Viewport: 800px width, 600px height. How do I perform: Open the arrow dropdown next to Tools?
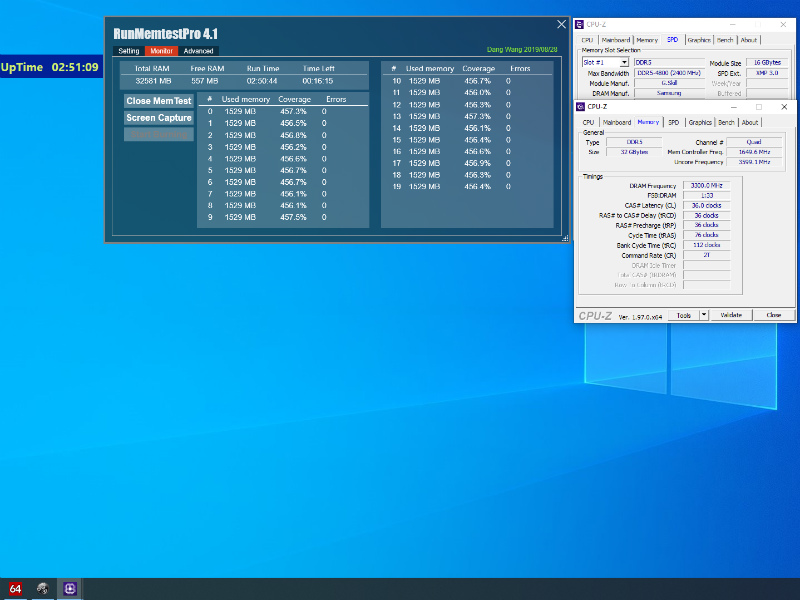coord(704,315)
